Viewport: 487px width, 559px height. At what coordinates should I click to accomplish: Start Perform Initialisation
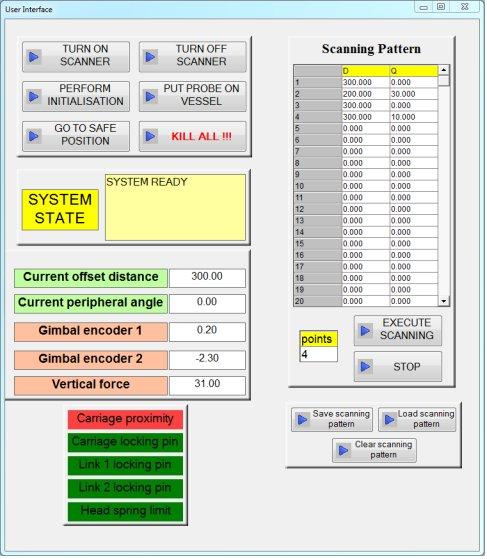(x=76, y=96)
